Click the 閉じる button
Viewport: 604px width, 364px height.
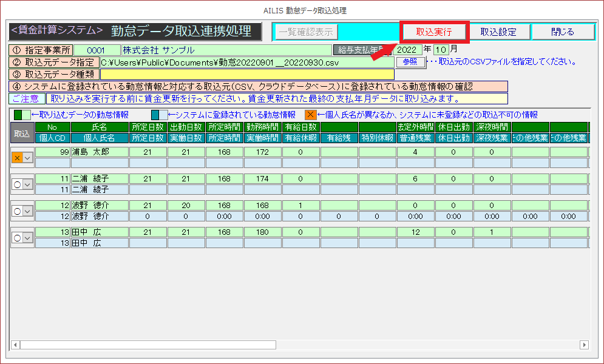[562, 32]
